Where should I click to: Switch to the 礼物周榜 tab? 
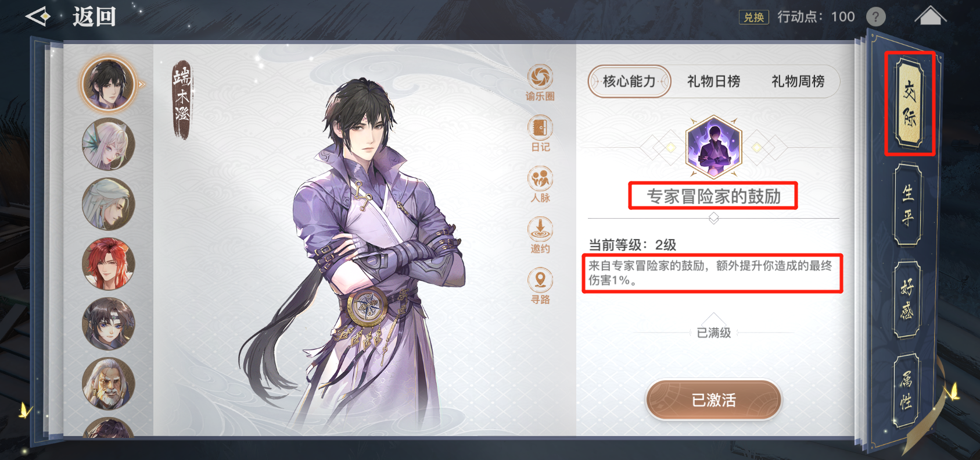(x=798, y=81)
